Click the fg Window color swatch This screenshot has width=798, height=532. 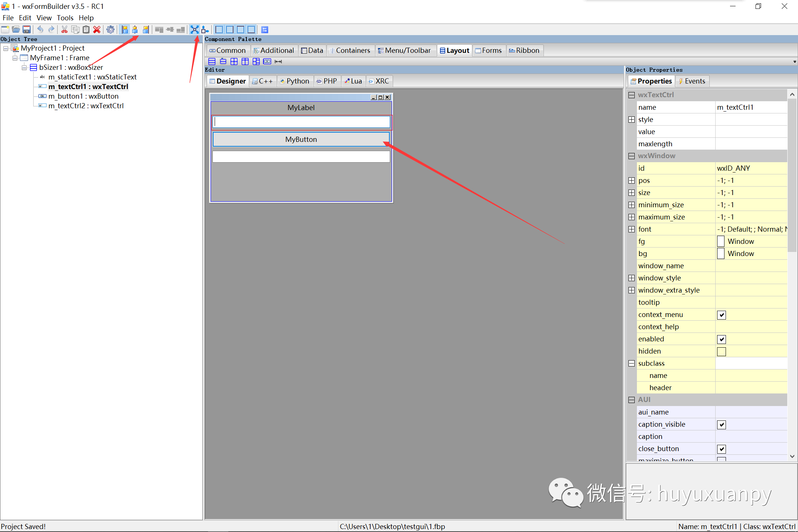(721, 242)
